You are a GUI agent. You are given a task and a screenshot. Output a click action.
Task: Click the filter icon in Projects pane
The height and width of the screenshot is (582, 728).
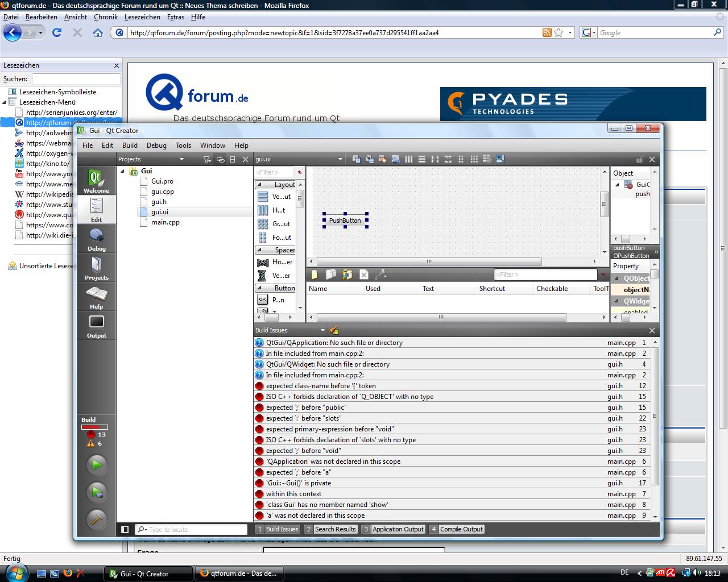pyautogui.click(x=207, y=160)
